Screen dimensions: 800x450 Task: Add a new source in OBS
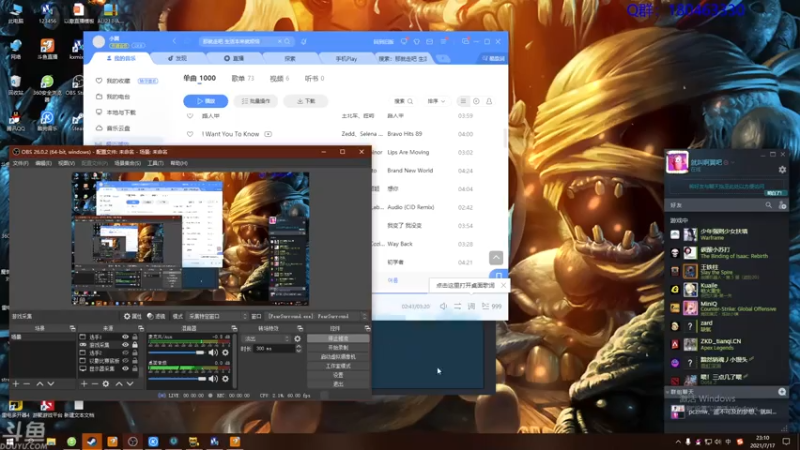click(x=84, y=384)
